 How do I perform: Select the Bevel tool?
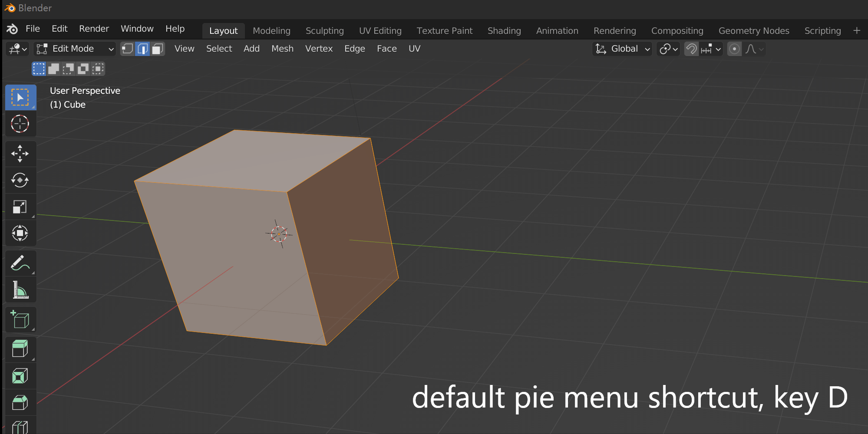(20, 402)
